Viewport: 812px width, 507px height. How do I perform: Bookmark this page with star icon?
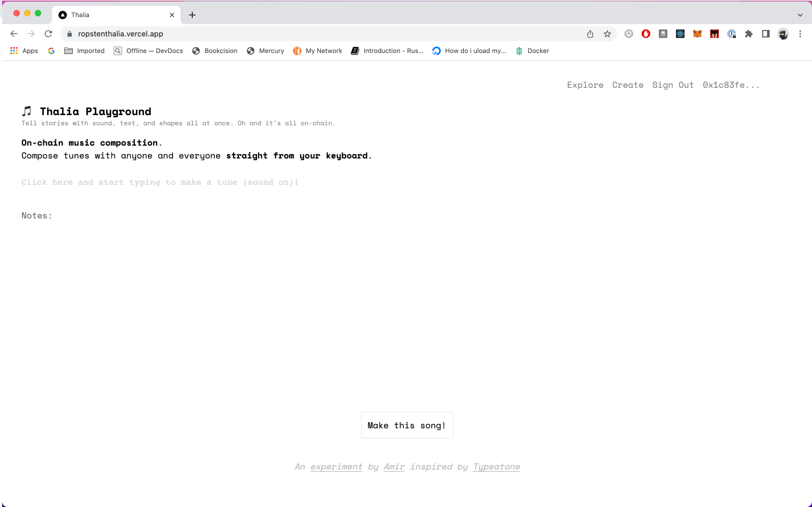click(607, 34)
